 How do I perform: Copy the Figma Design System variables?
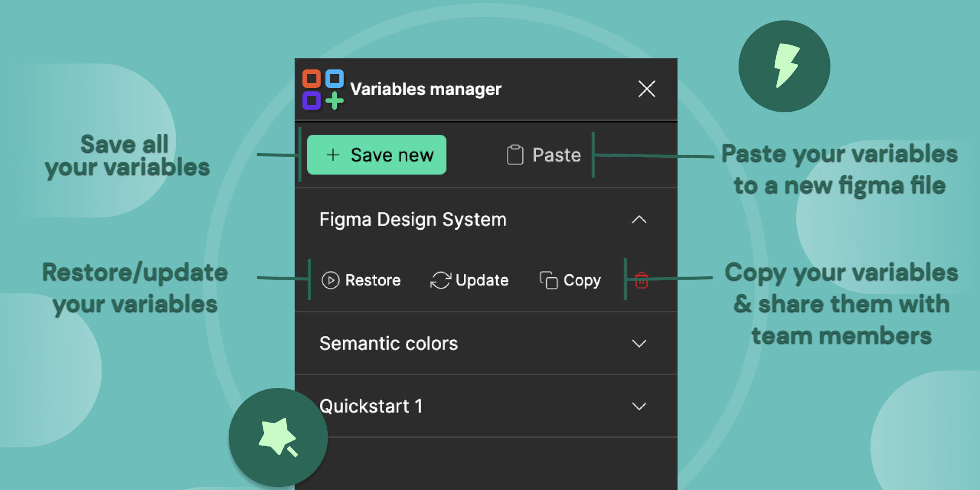point(570,280)
